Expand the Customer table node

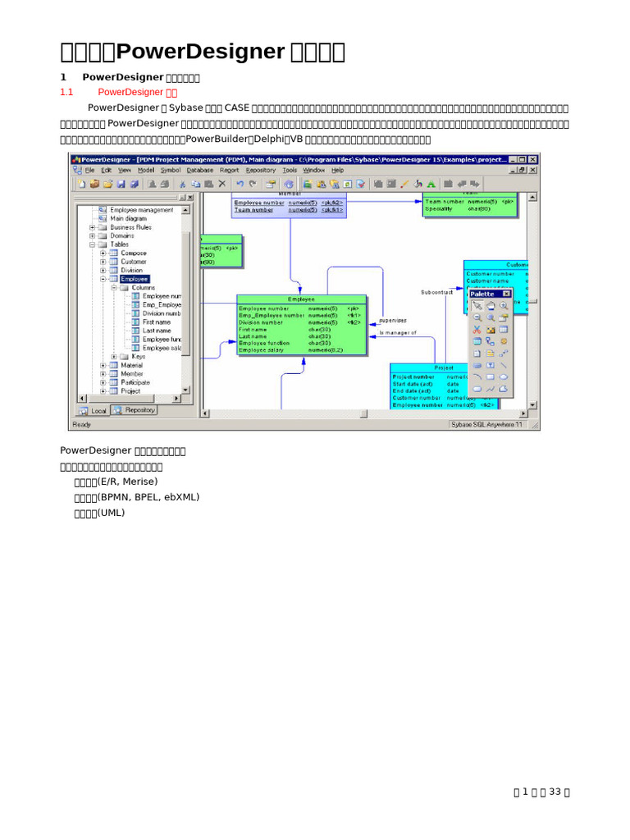point(103,262)
